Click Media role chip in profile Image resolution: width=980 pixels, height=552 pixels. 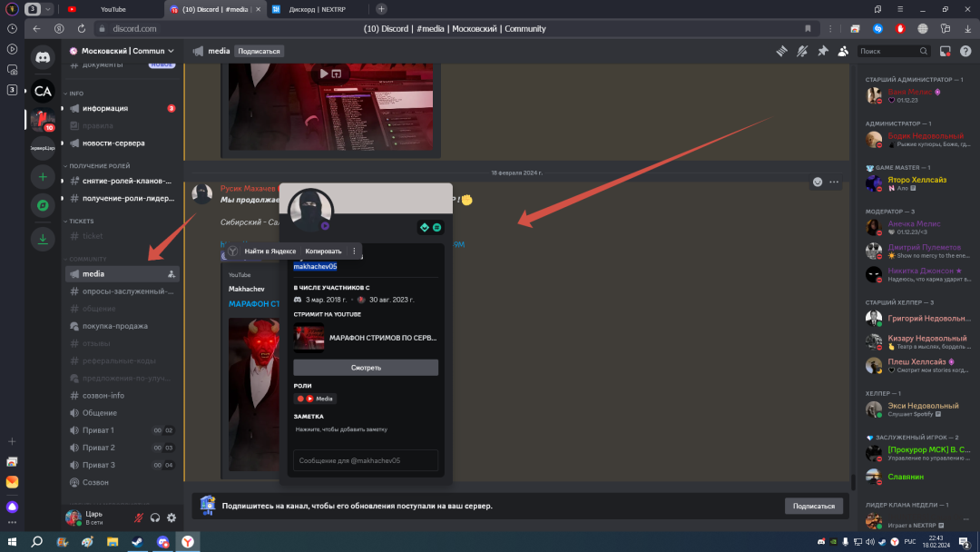(x=316, y=399)
